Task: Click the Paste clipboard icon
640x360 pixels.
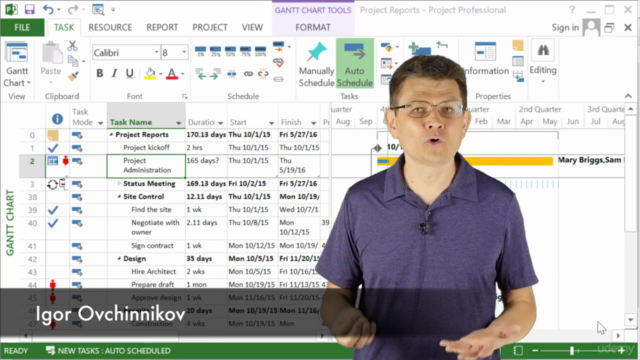Action: [x=51, y=53]
